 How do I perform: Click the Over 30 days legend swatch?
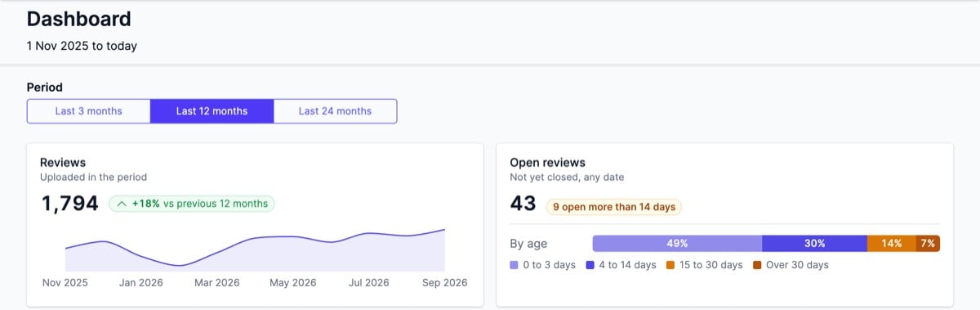tap(757, 265)
